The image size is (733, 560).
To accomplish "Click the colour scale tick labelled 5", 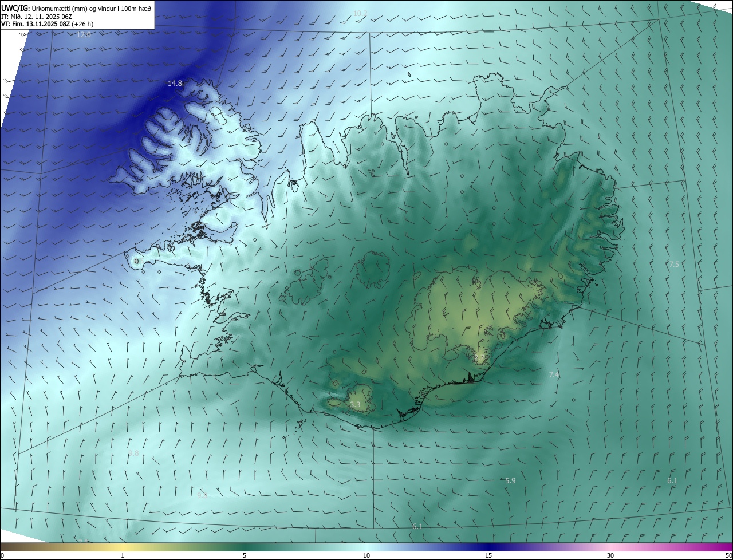I will tap(245, 556).
